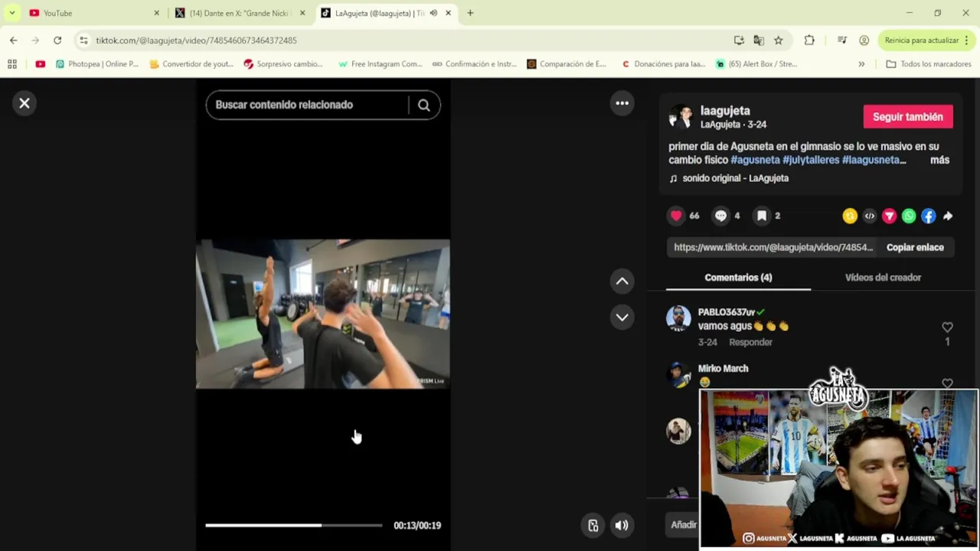Click 'Reinicia para actualizar' button
Viewport: 980px width, 551px height.
922,41
